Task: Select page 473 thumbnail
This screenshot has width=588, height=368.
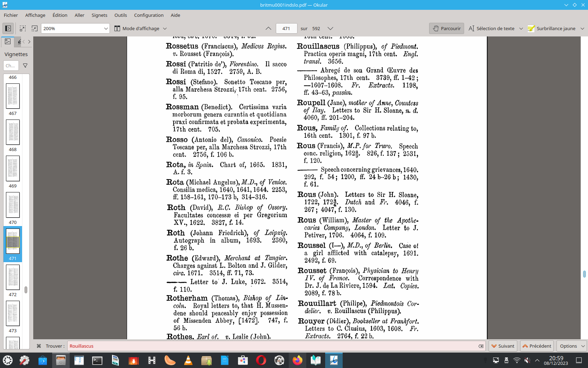Action: (x=13, y=313)
